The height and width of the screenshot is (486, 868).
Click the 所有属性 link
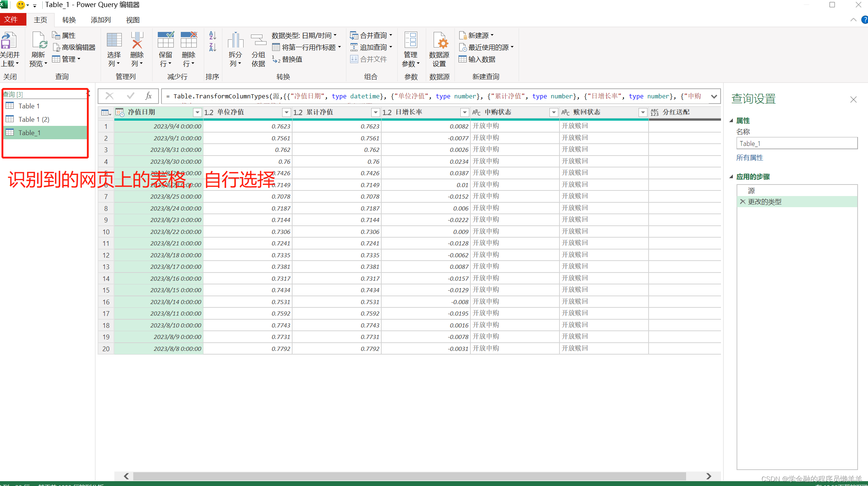pos(750,158)
